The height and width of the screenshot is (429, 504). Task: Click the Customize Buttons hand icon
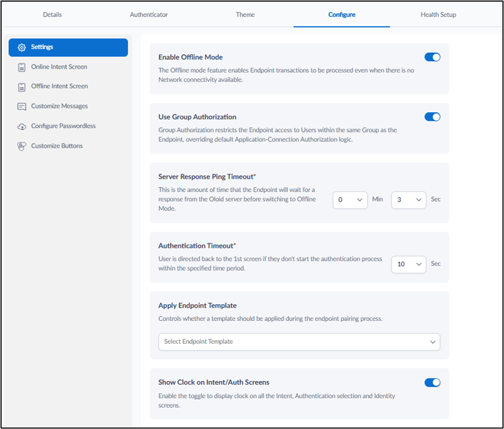pyautogui.click(x=21, y=147)
